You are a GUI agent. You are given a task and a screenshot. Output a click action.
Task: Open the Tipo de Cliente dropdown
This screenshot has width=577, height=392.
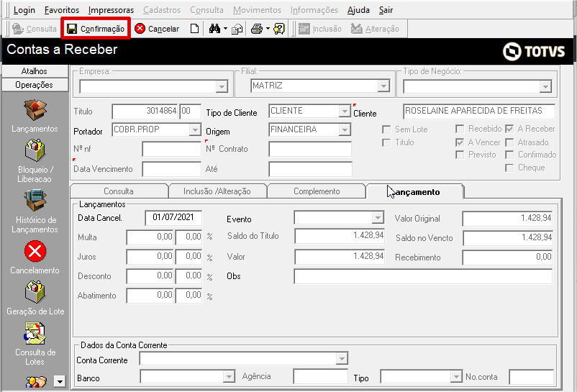tap(345, 111)
